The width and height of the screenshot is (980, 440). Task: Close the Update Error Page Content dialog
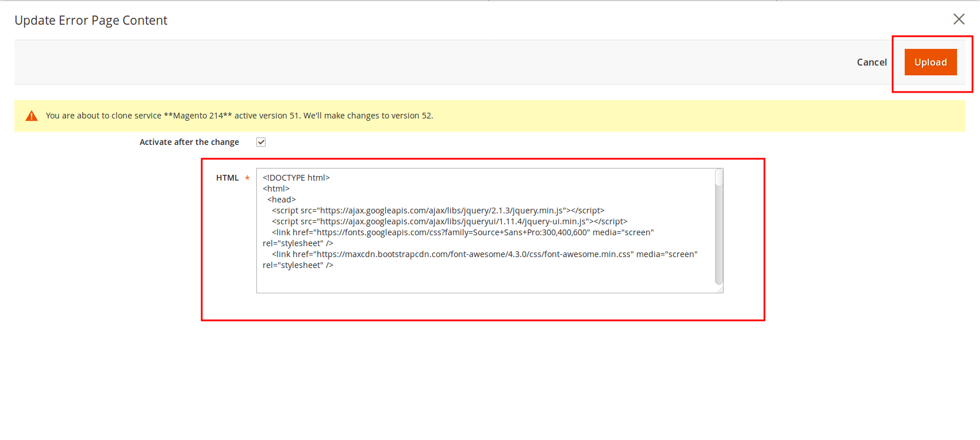[x=959, y=19]
